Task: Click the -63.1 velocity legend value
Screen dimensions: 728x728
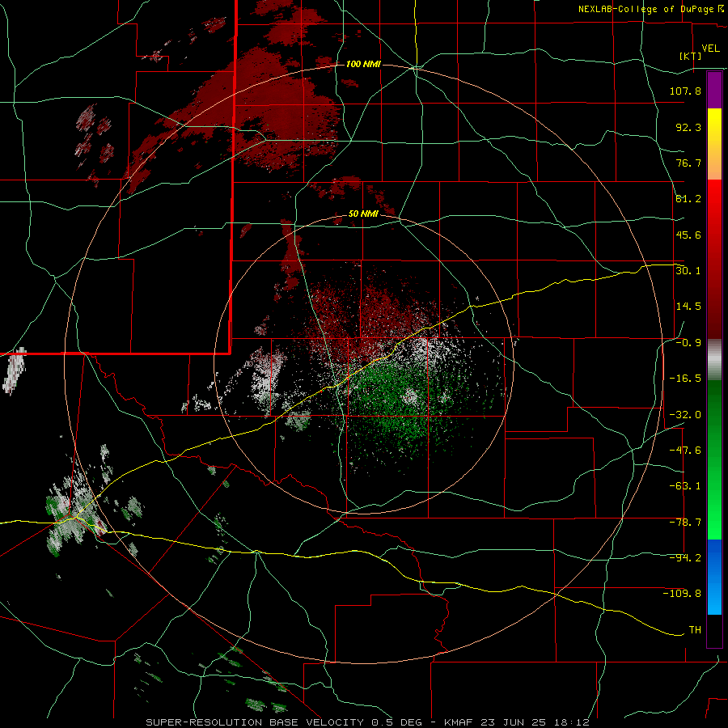Action: coord(685,486)
